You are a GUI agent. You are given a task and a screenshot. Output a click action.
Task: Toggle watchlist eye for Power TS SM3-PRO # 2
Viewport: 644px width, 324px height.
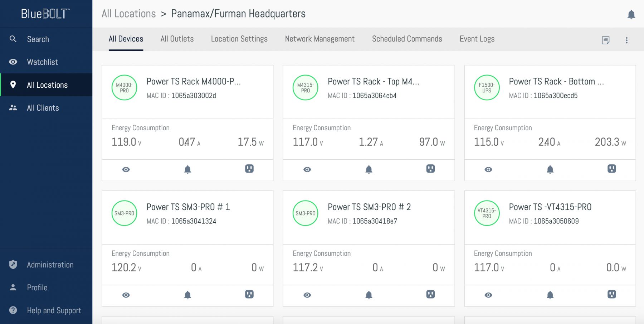point(307,295)
